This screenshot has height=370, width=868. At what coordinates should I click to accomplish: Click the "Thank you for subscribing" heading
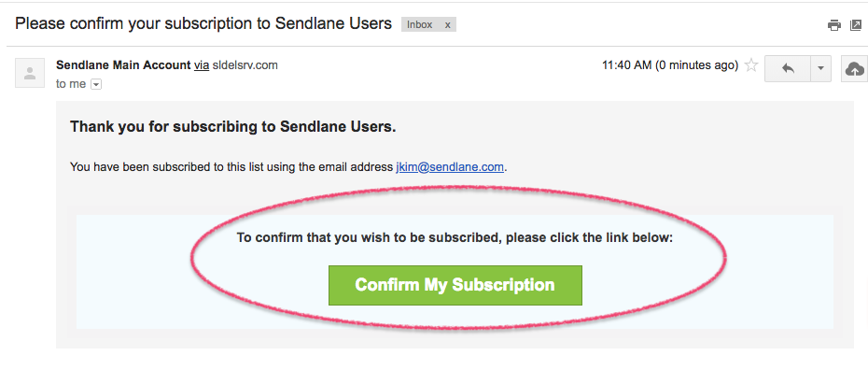[233, 127]
